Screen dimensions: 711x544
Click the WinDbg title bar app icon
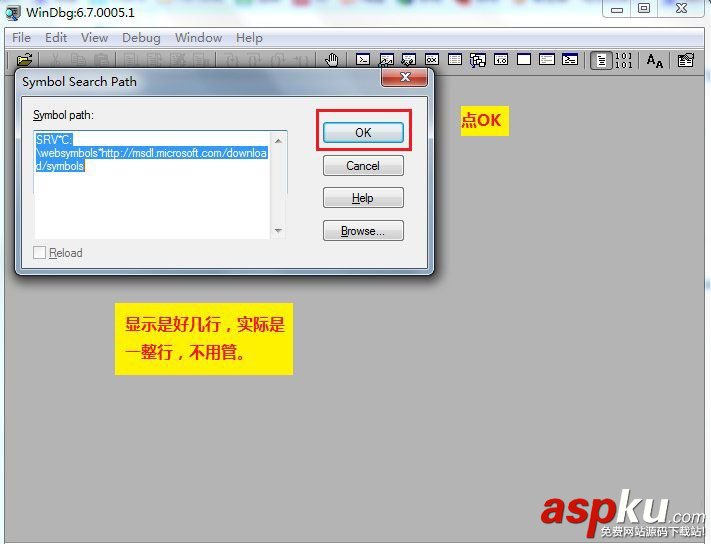tap(13, 13)
